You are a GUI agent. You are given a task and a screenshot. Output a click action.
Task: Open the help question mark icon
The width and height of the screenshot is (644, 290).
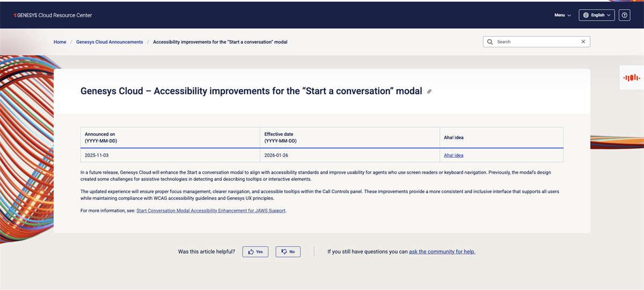(624, 15)
